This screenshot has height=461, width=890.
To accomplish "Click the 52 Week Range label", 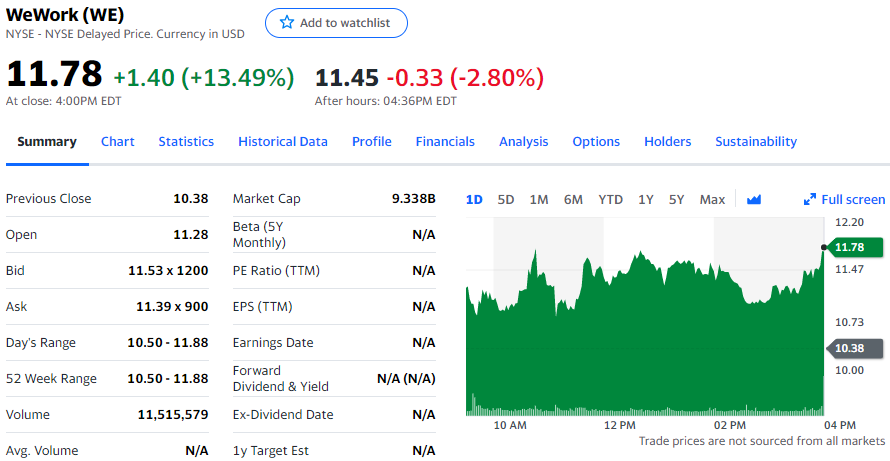I will coord(51,379).
